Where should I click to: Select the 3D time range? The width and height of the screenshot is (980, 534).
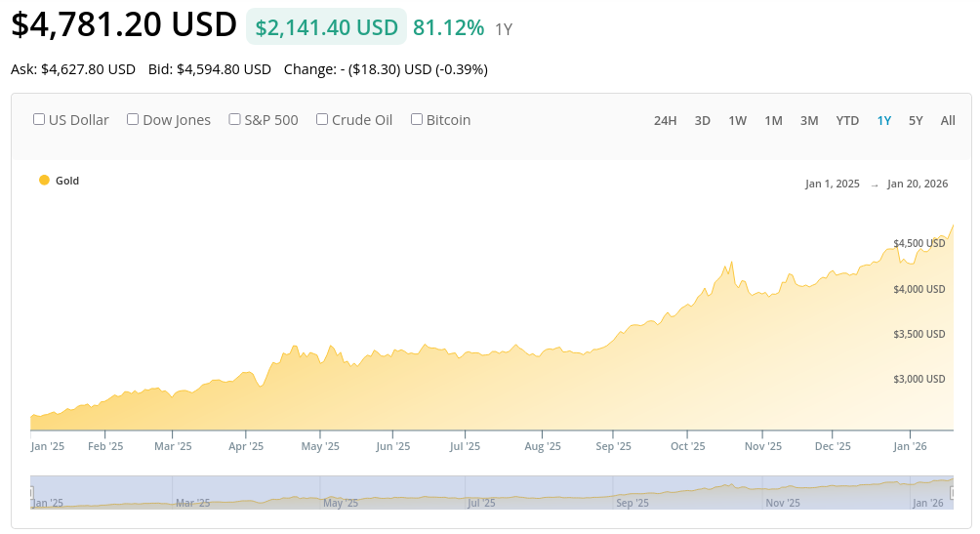pos(702,120)
